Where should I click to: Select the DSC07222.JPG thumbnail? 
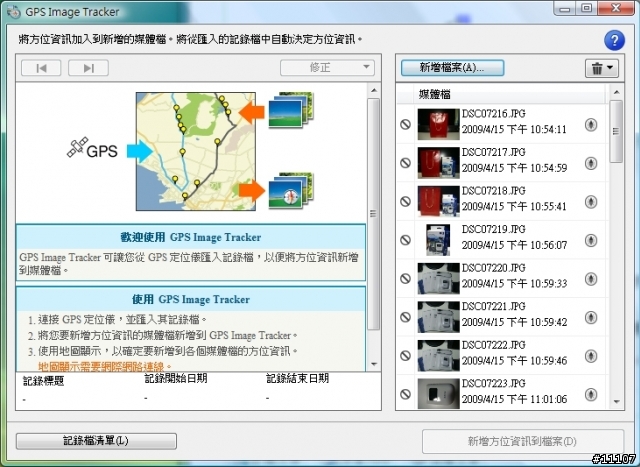click(438, 355)
